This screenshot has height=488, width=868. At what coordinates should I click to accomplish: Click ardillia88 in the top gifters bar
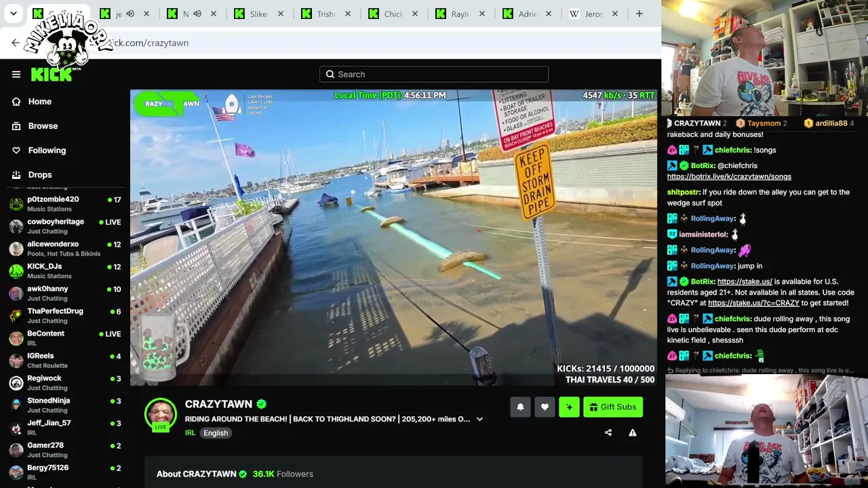(x=831, y=123)
